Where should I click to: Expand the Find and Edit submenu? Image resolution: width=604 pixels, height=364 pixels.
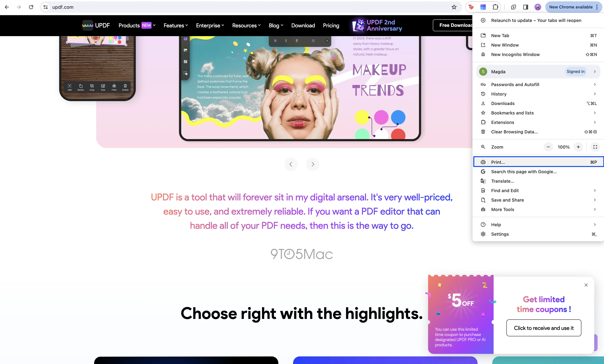pos(595,190)
